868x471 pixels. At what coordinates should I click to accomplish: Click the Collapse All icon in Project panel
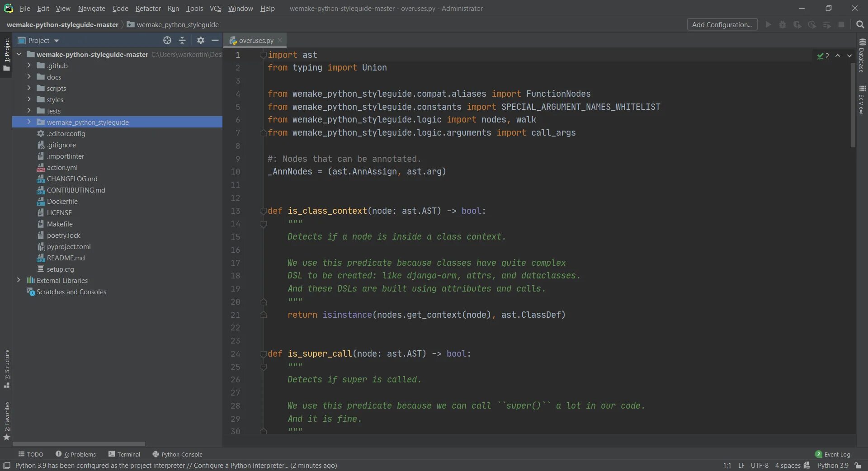coord(182,40)
